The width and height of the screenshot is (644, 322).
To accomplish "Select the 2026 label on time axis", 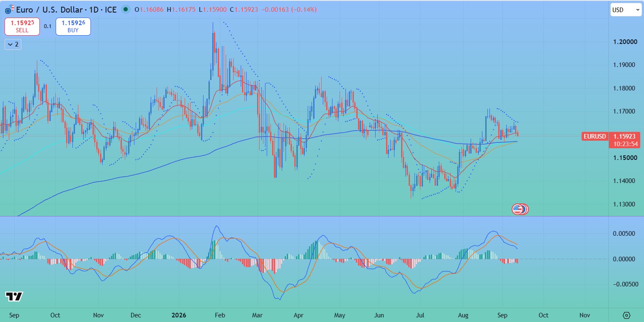I will [x=178, y=315].
